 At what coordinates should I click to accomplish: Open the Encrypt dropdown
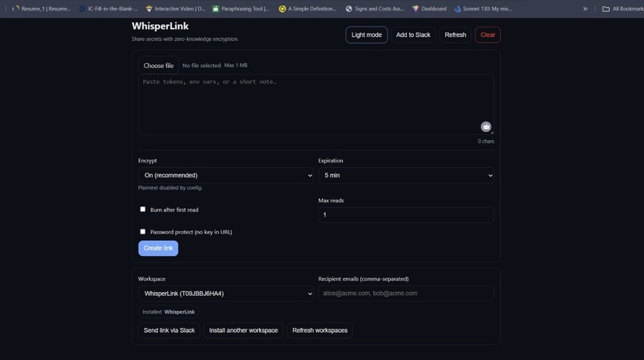[x=226, y=175]
